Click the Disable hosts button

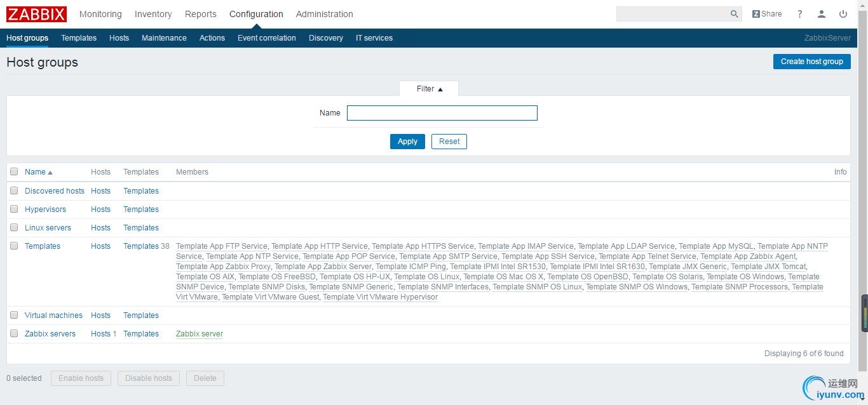coord(149,378)
